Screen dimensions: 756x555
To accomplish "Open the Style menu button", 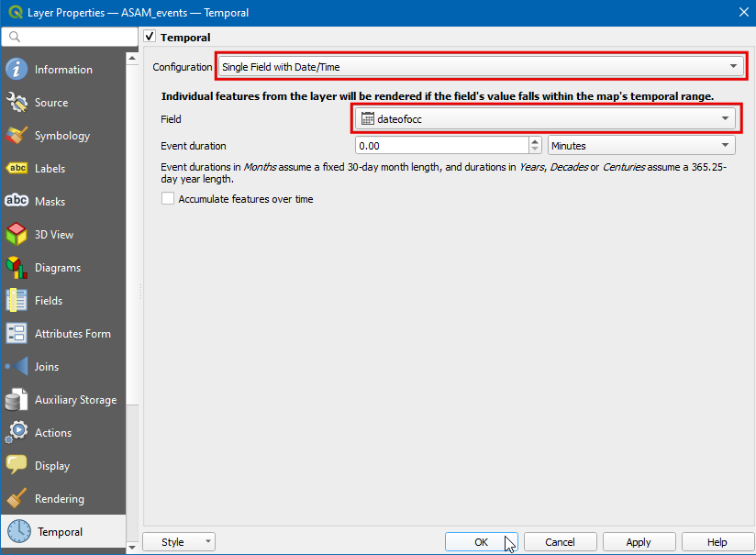I will pos(179,542).
